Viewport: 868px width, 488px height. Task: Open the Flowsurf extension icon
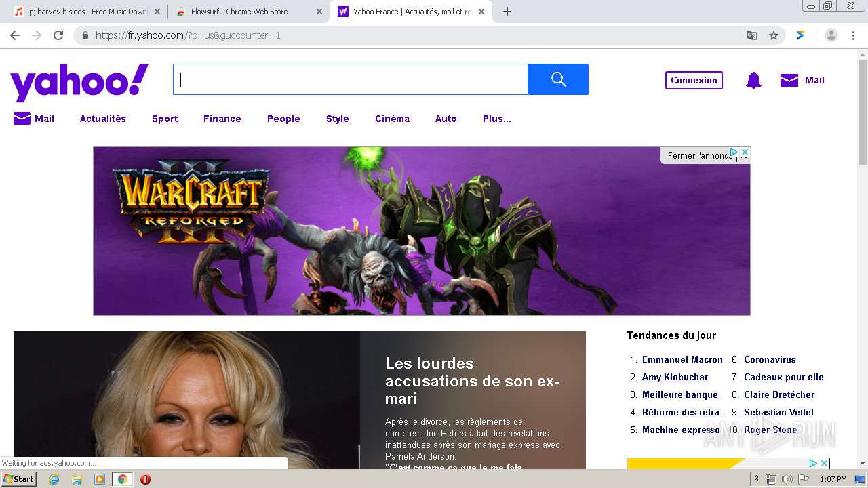[801, 35]
